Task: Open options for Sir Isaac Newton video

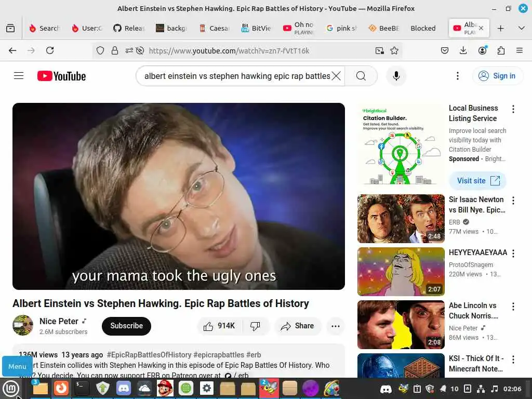Action: (x=513, y=201)
